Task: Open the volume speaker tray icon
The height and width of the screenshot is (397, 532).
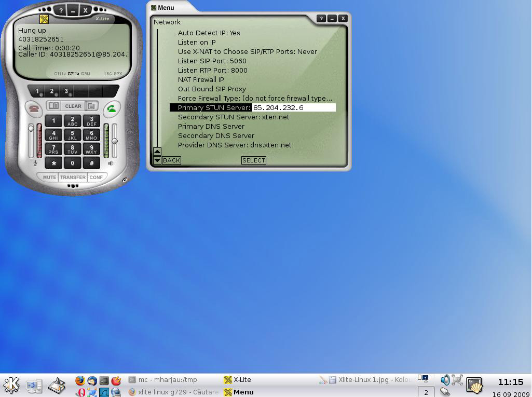Action: pyautogui.click(x=445, y=380)
